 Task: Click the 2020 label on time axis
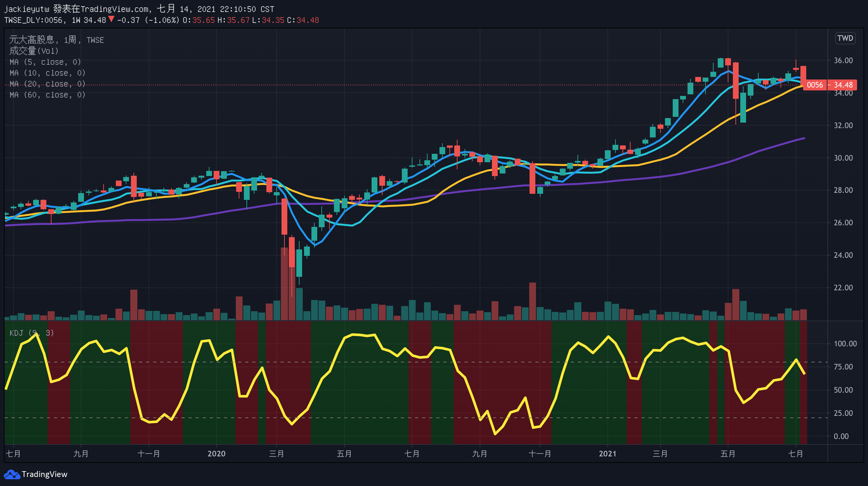pos(216,453)
